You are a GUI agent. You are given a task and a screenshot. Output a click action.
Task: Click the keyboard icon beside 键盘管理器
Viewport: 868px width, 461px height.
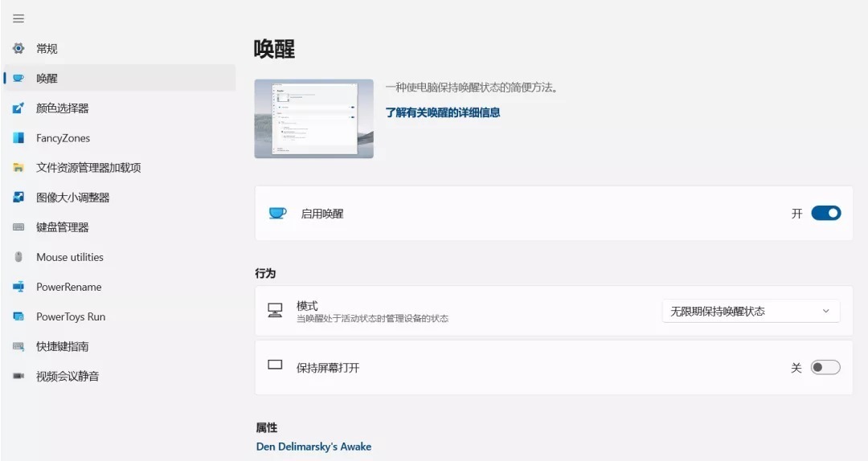coord(18,227)
